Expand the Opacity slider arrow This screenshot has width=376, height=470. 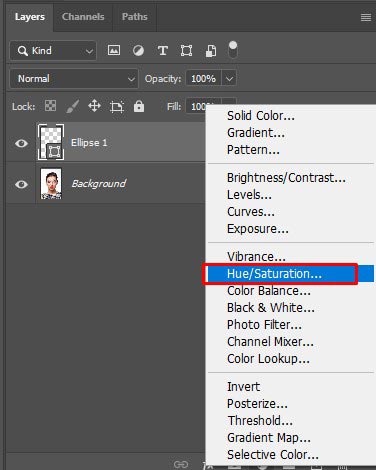click(x=229, y=79)
